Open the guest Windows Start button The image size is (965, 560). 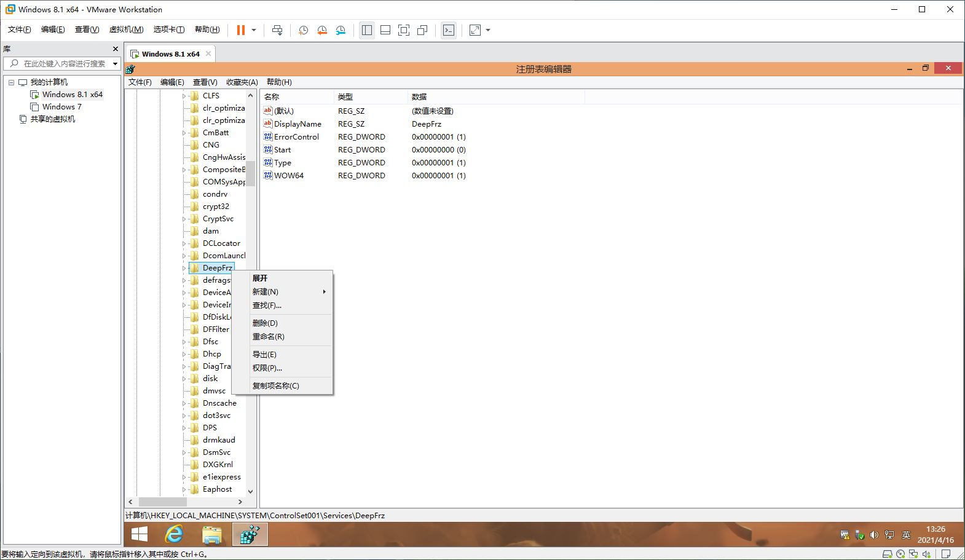click(x=140, y=534)
